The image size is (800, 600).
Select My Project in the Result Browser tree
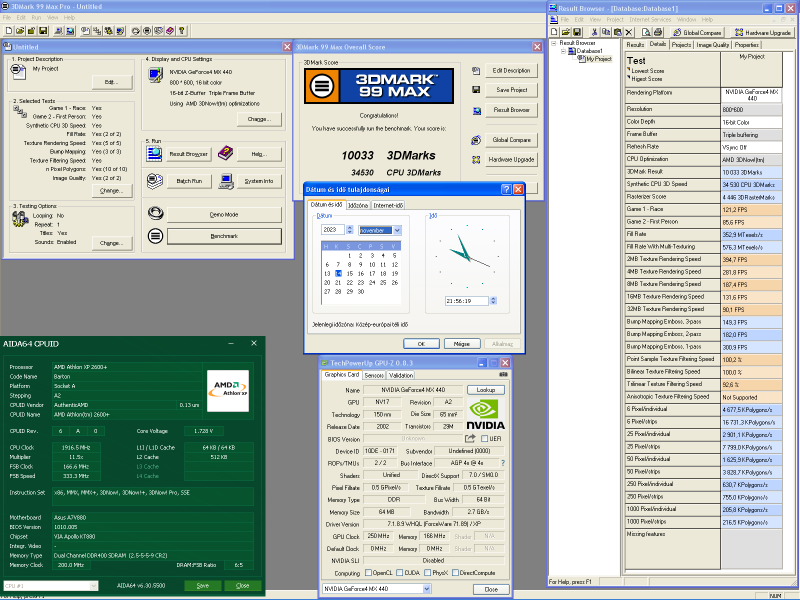tap(598, 59)
